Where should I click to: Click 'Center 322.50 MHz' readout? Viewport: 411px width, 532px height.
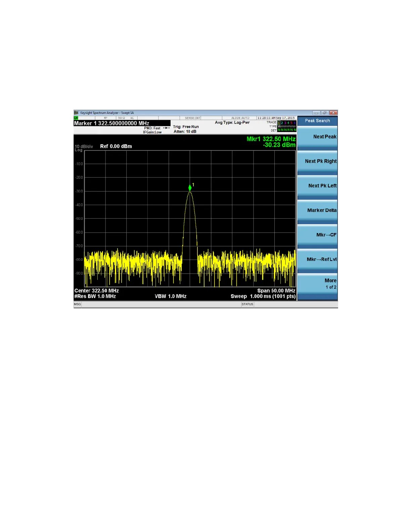click(97, 291)
